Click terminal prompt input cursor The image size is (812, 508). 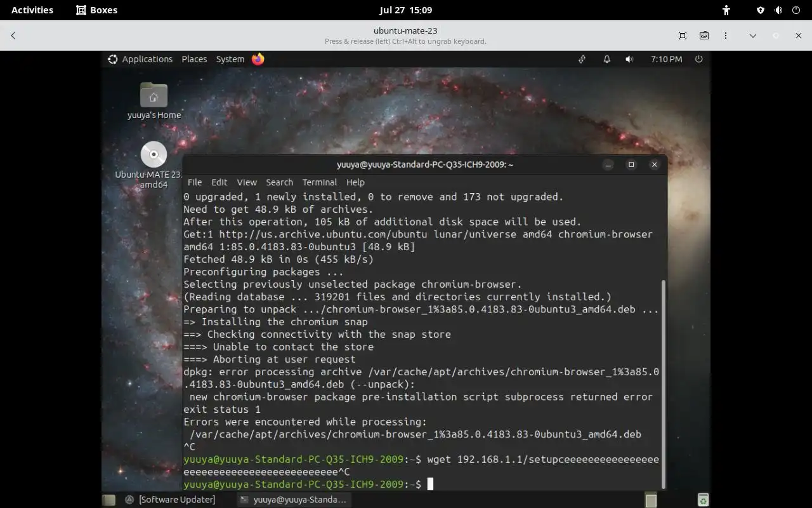[x=430, y=485]
